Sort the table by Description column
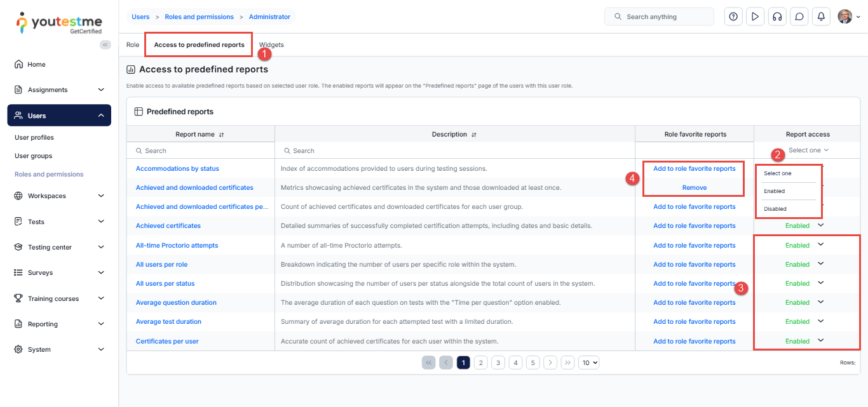This screenshot has width=868, height=407. (474, 135)
